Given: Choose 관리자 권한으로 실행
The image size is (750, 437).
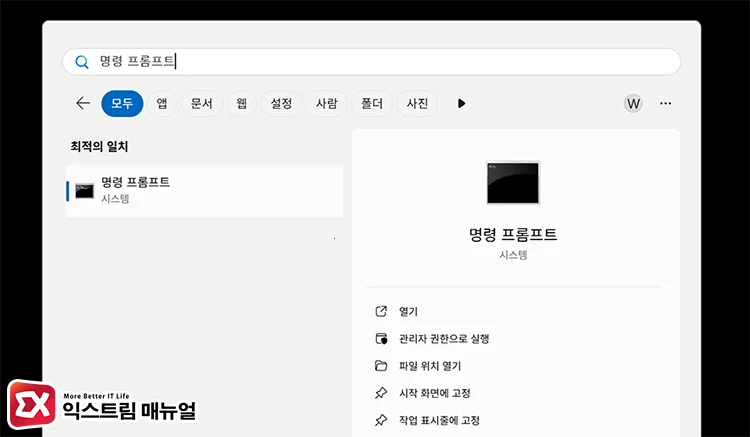Looking at the screenshot, I should click(444, 339).
